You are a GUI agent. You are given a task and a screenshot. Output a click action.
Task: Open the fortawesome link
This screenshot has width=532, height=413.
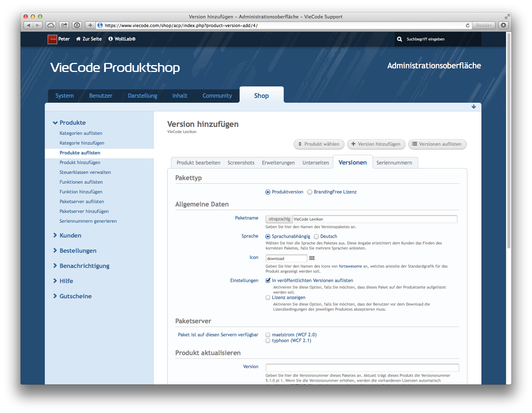point(350,266)
